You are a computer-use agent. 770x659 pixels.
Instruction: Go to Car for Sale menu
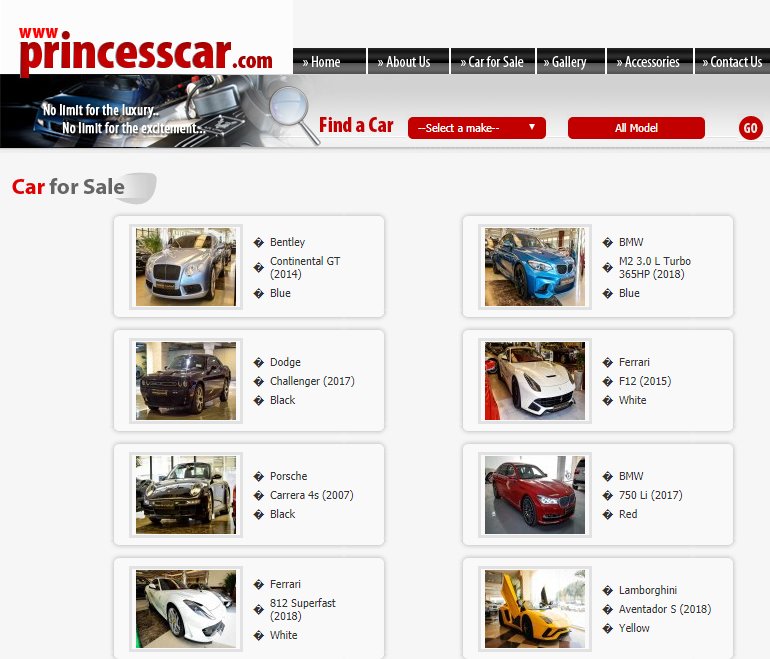pos(493,61)
